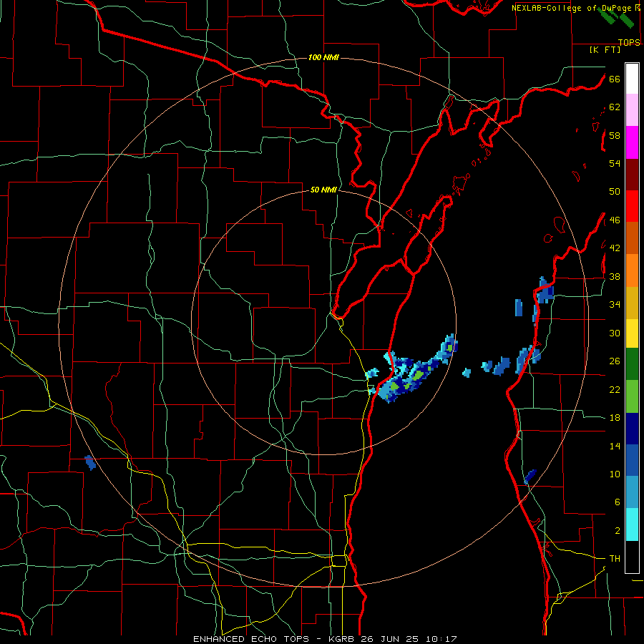This screenshot has width=644, height=644.
Task: Click the [K FT] units label
Action: (x=605, y=49)
